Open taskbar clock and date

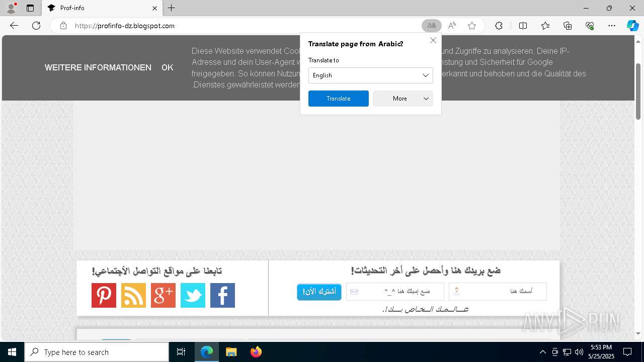601,352
